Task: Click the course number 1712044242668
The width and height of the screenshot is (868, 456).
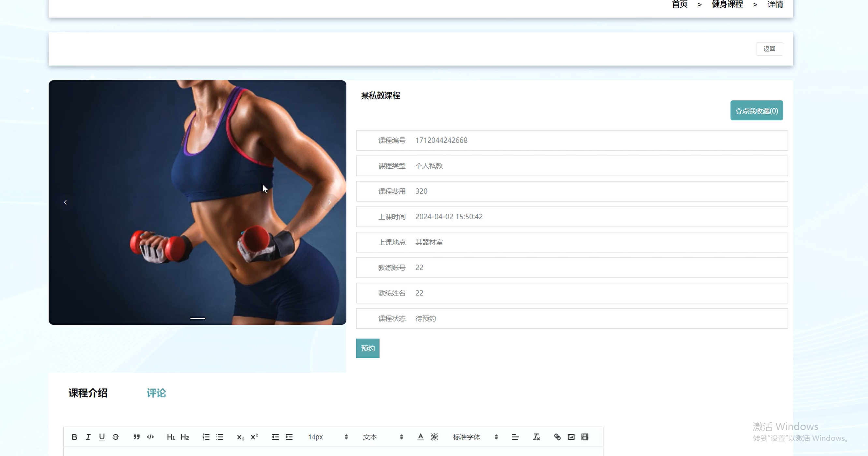Action: pyautogui.click(x=441, y=140)
